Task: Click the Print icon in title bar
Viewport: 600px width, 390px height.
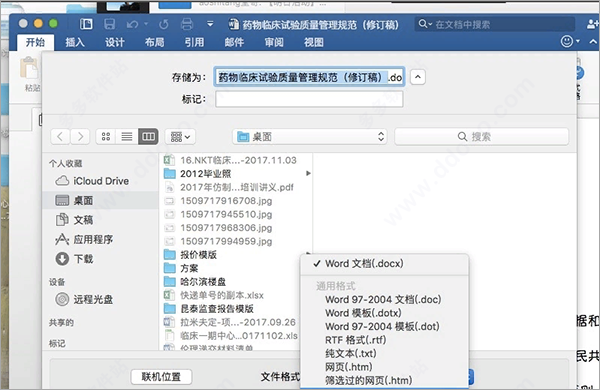Action: 187,24
